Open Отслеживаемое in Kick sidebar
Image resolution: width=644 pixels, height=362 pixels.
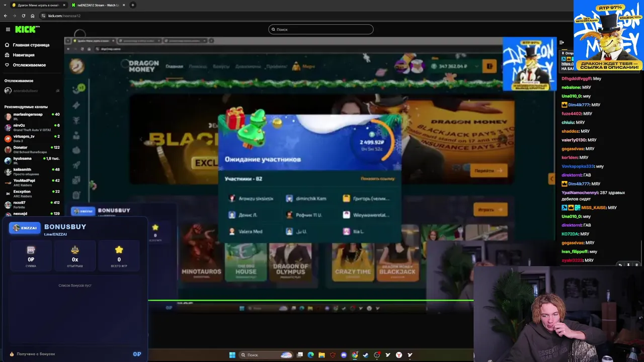click(25, 65)
